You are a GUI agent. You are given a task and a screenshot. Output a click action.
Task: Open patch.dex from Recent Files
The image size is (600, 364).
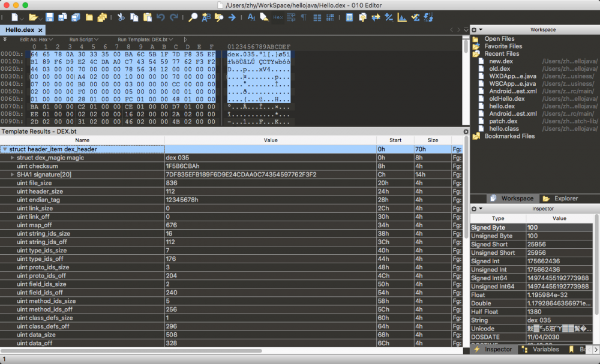click(x=503, y=121)
